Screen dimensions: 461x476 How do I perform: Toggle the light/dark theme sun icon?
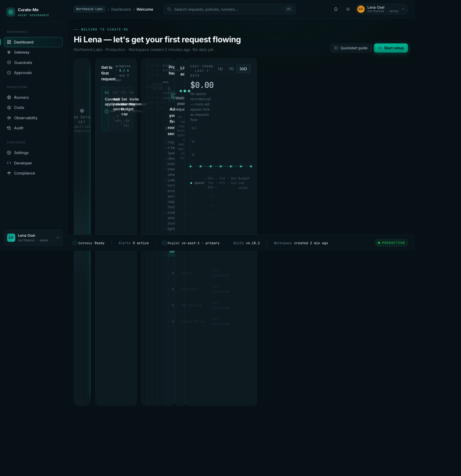[348, 9]
